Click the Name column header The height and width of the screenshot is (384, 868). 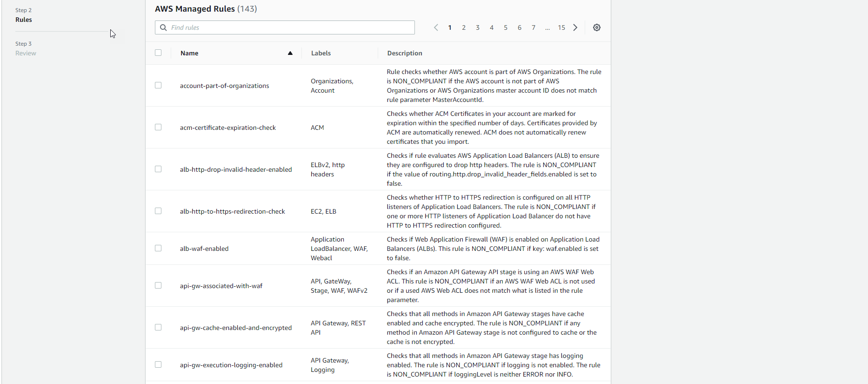click(x=189, y=53)
